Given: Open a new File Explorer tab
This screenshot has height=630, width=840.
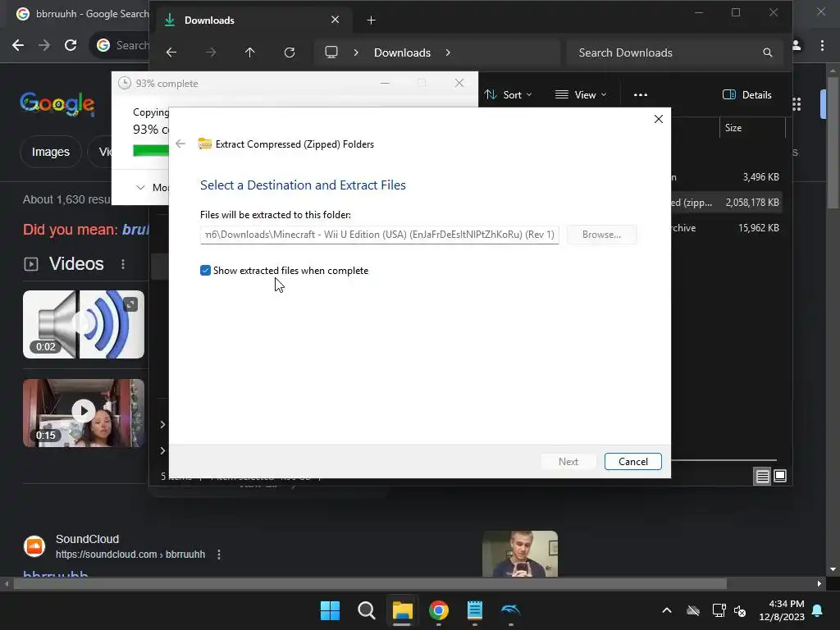Looking at the screenshot, I should [x=372, y=21].
